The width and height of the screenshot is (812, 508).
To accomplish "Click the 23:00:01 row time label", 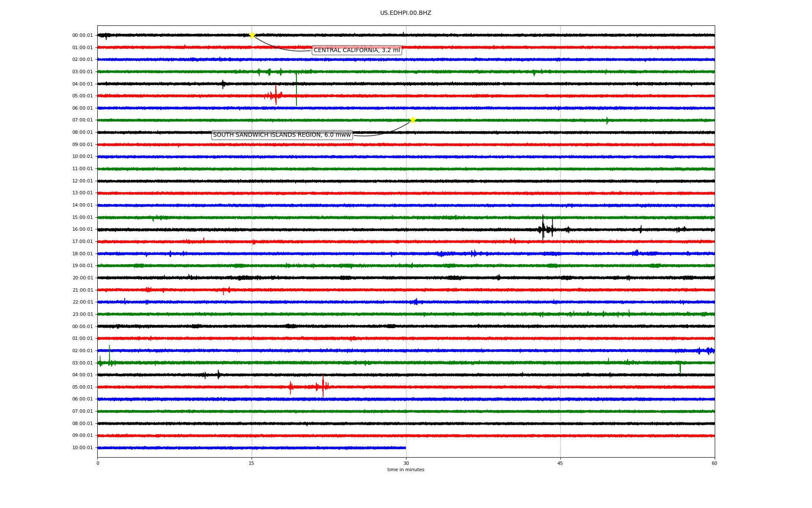I will point(82,315).
